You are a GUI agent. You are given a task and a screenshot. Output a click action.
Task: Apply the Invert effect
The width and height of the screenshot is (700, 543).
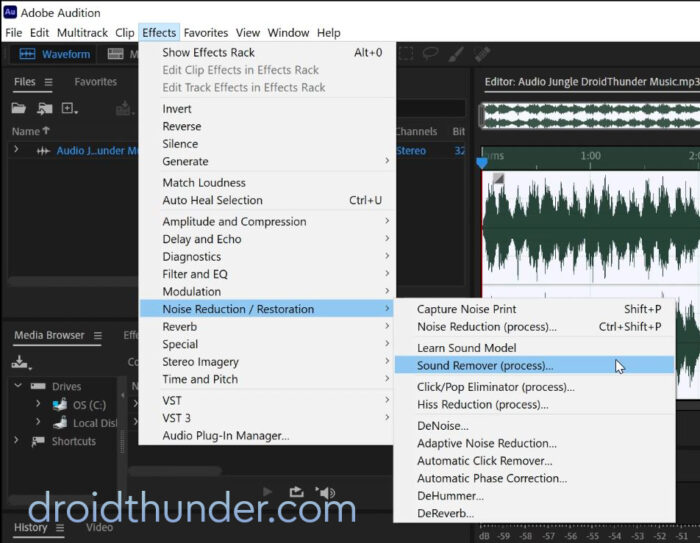(267, 109)
